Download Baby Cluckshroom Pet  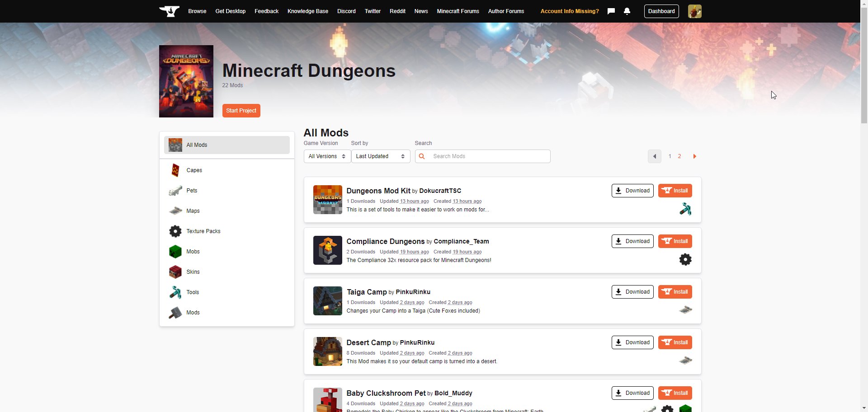[632, 393]
